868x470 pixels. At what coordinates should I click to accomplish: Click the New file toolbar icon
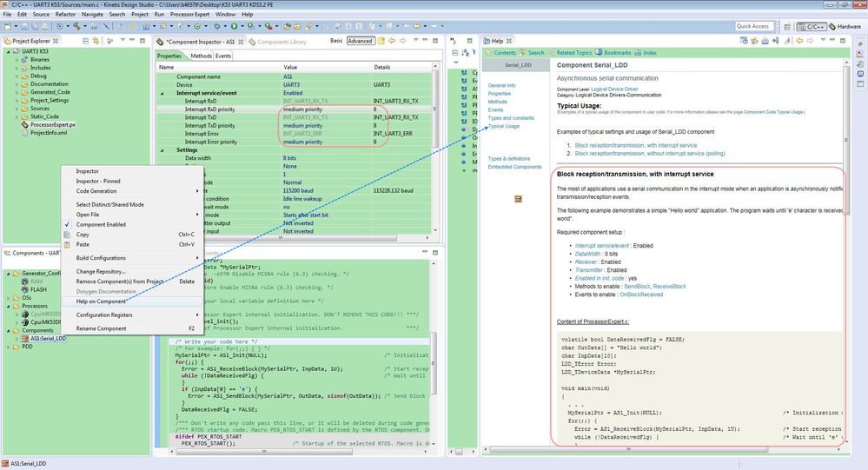pos(8,26)
